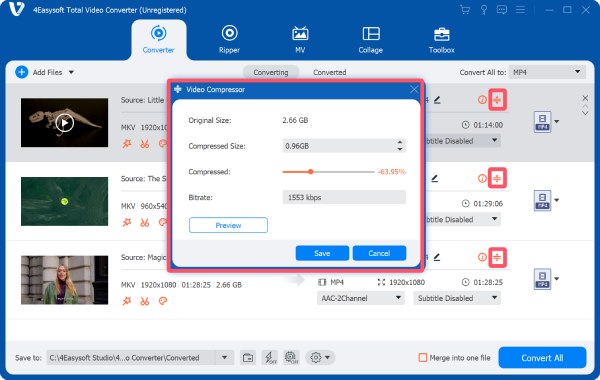Click the Compressed percentage slider handle
This screenshot has width=600, height=380.
point(311,172)
